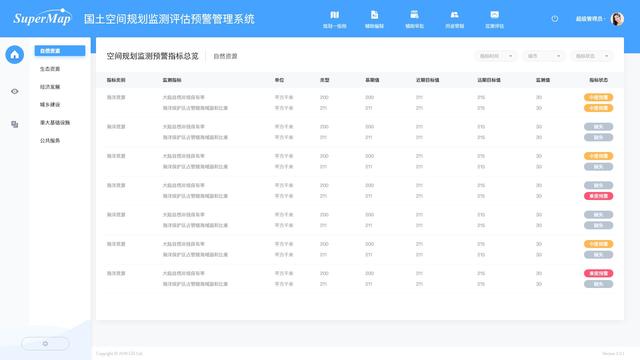Click the pill button at the sidebar bottom
Screen dimensions: 640x360
[45, 344]
